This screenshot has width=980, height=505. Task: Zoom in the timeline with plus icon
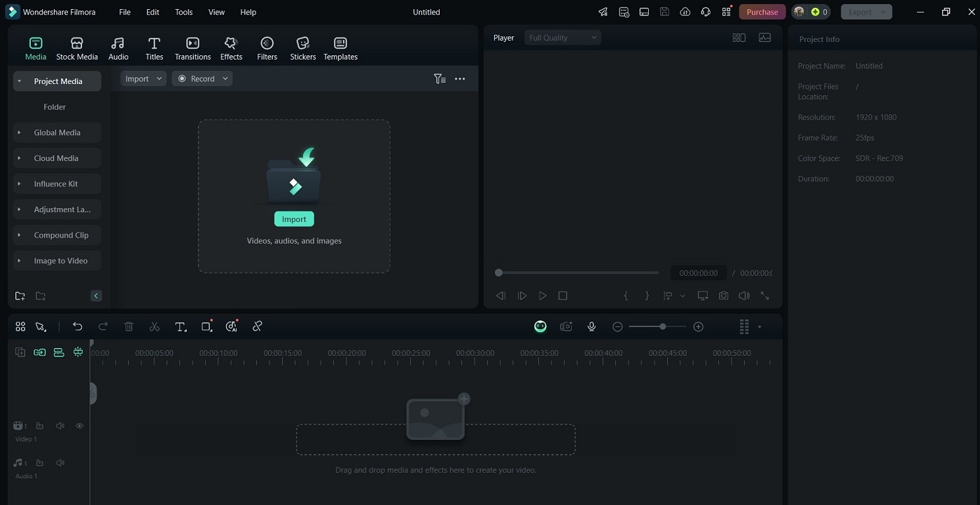[x=698, y=326]
